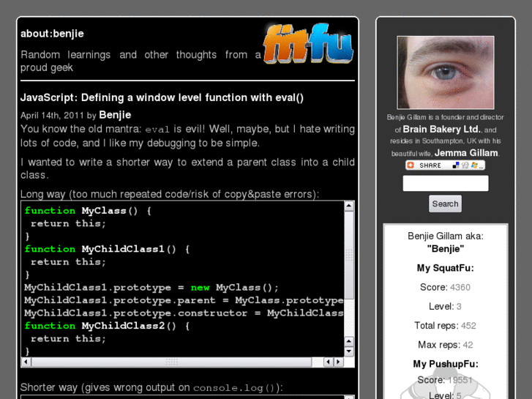Click the lower scroll-up arrow of code box
This screenshot has height=399, width=532.
349,341
